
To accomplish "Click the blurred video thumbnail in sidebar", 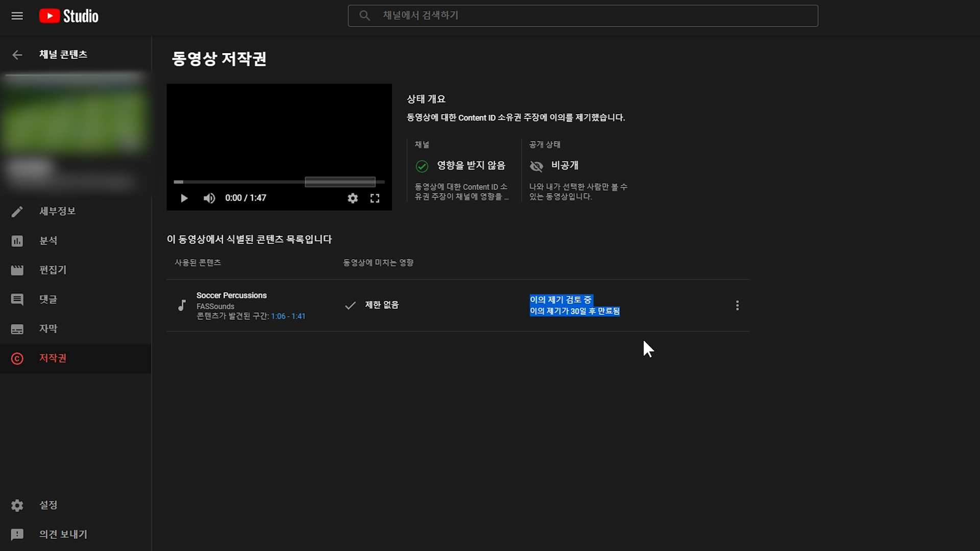I will (x=75, y=115).
